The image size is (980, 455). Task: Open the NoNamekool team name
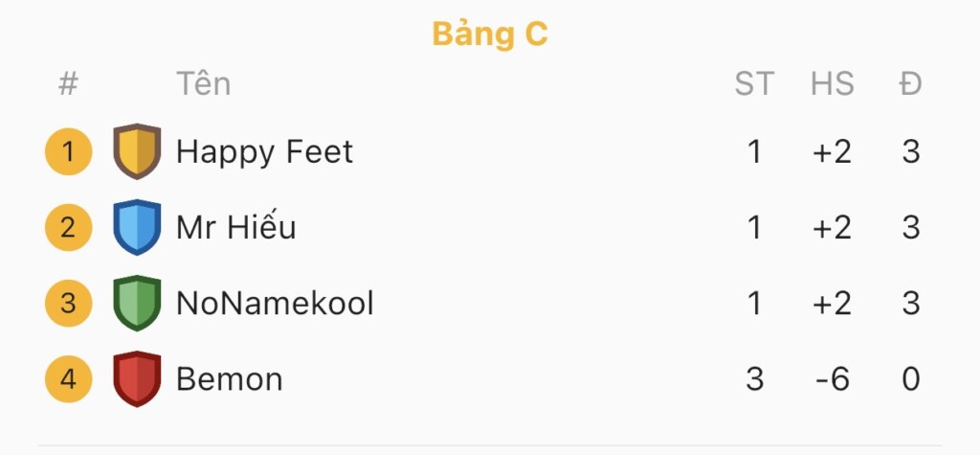pos(275,304)
